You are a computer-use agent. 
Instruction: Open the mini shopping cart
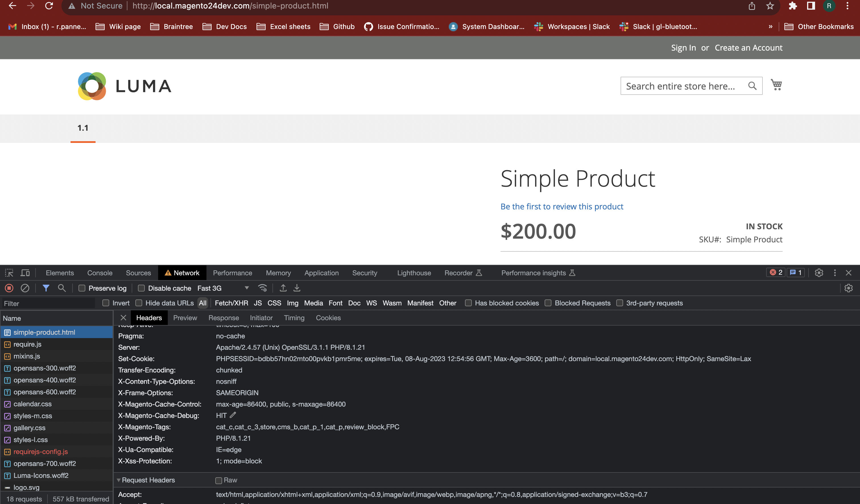pos(777,85)
